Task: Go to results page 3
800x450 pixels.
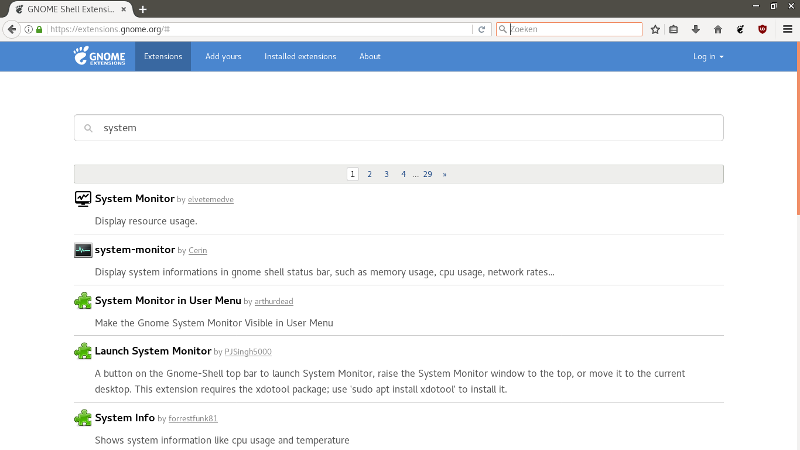Action: click(386, 174)
